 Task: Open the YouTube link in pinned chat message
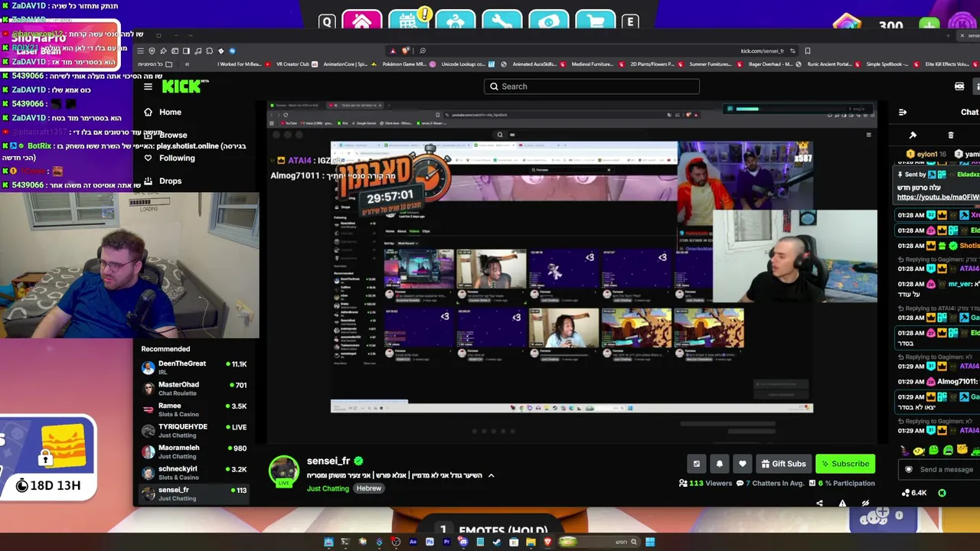point(938,197)
